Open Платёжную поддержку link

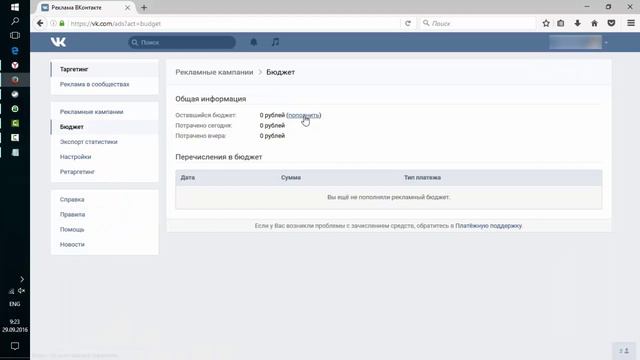tap(489, 226)
